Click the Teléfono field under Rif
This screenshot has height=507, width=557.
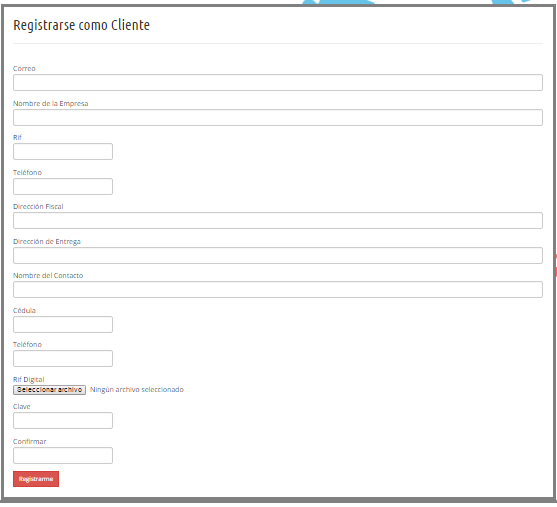63,187
